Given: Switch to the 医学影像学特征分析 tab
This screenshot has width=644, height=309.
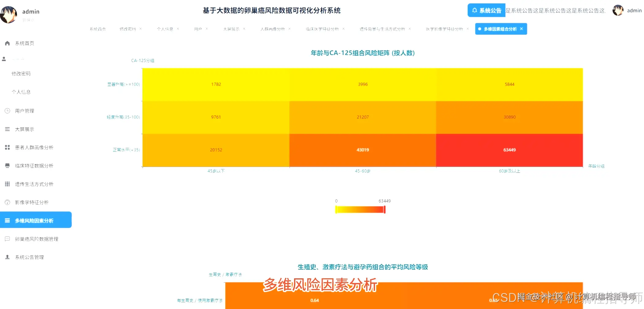Looking at the screenshot, I should 444,29.
